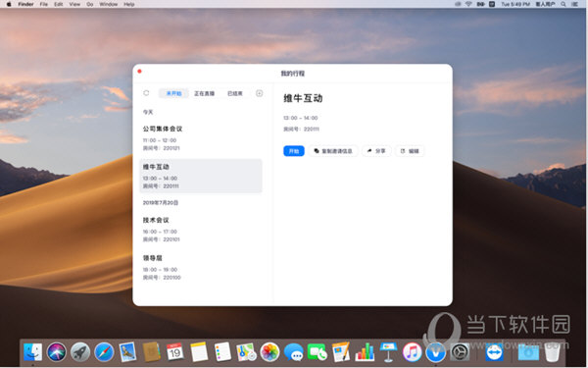Open iTunes music note icon in Dock
Image resolution: width=588 pixels, height=368 pixels.
[x=413, y=352]
